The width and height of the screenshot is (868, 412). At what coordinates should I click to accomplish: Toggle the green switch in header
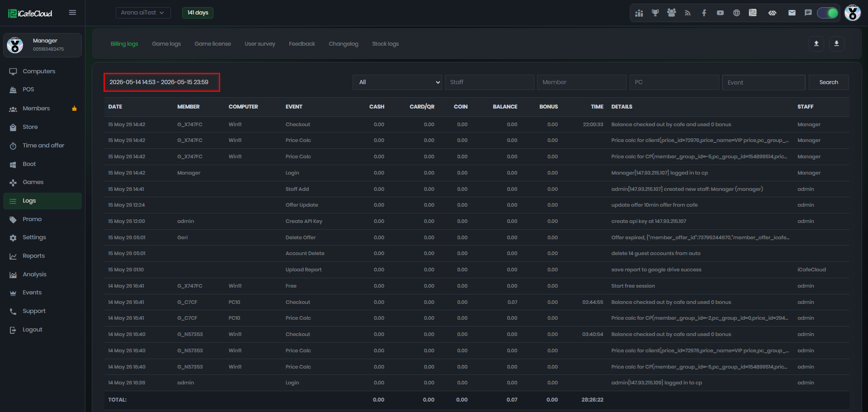point(828,13)
